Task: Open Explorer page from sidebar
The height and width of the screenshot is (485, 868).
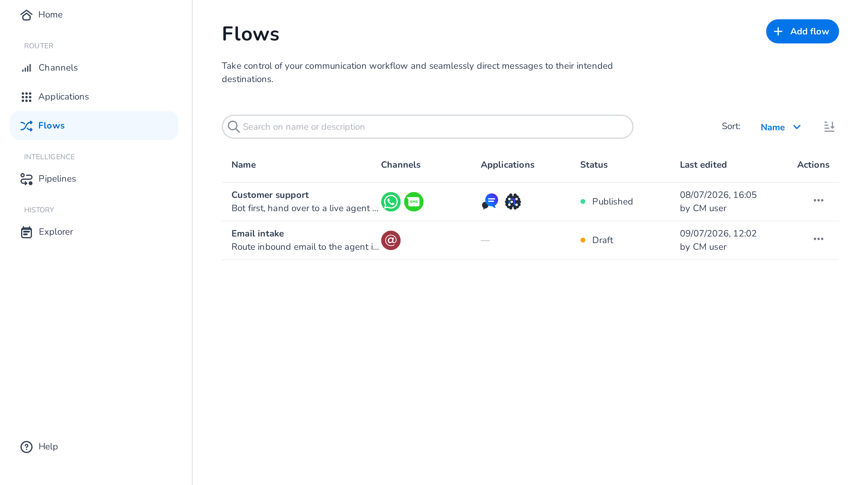Action: click(94, 232)
